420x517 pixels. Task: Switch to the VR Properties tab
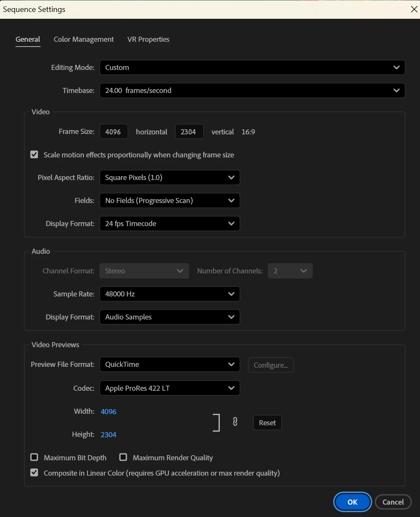[149, 39]
